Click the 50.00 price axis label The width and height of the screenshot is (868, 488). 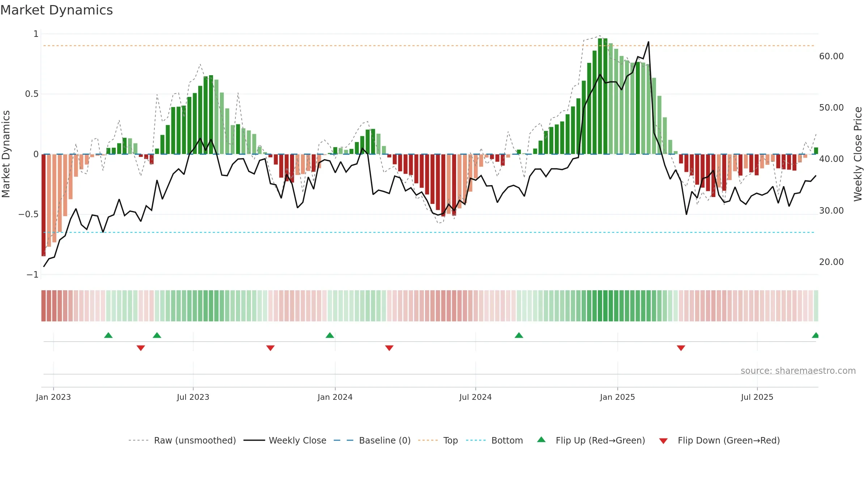tap(831, 108)
